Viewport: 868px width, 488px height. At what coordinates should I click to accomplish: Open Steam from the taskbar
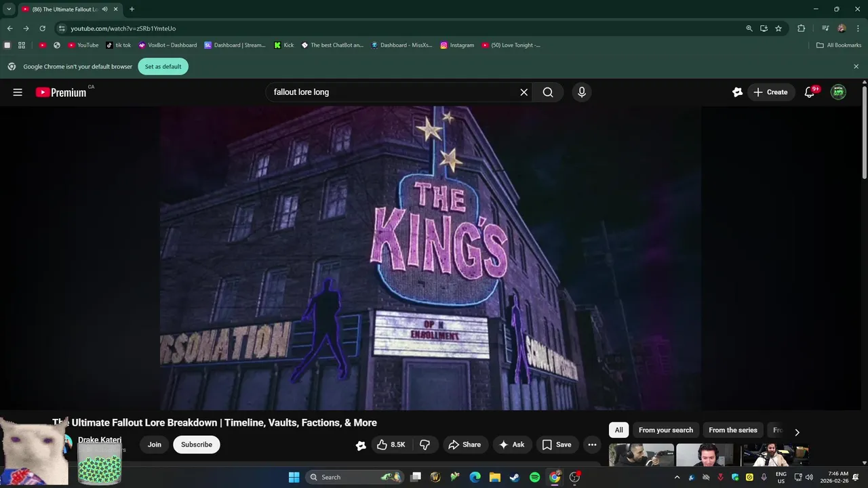[x=515, y=477]
